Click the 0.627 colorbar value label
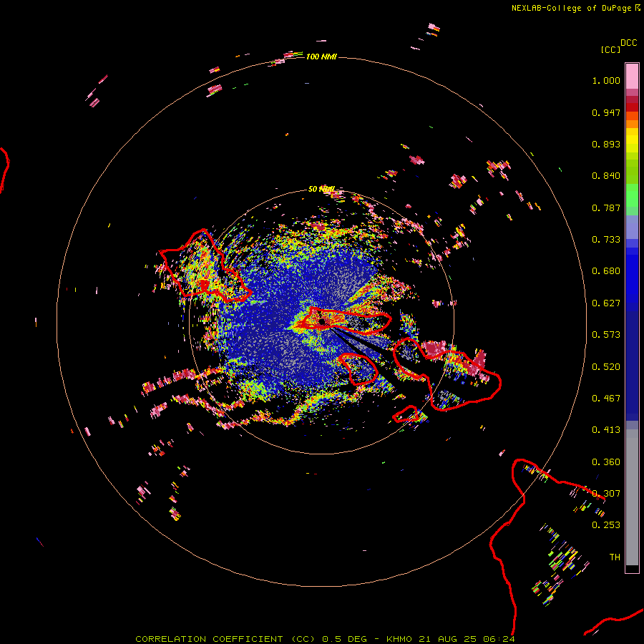 click(x=606, y=303)
